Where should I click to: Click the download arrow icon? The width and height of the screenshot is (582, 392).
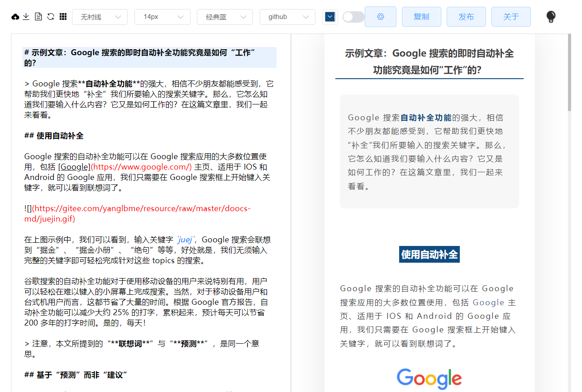[x=26, y=17]
